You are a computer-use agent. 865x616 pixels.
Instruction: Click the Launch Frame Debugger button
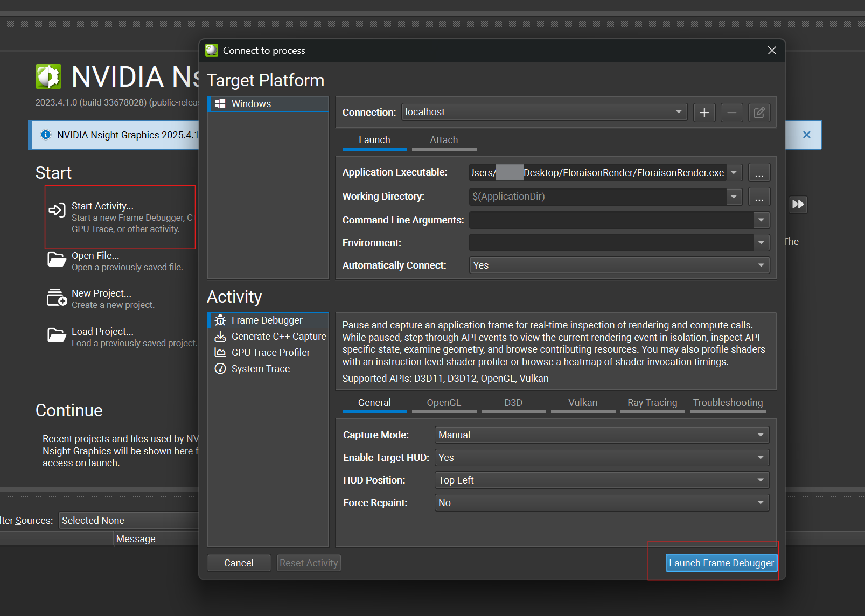click(x=721, y=563)
